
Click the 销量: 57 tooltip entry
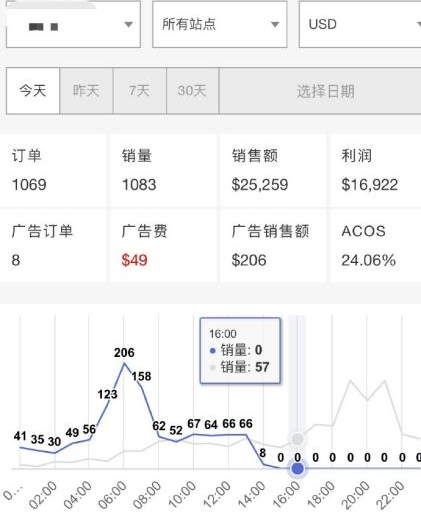239,367
